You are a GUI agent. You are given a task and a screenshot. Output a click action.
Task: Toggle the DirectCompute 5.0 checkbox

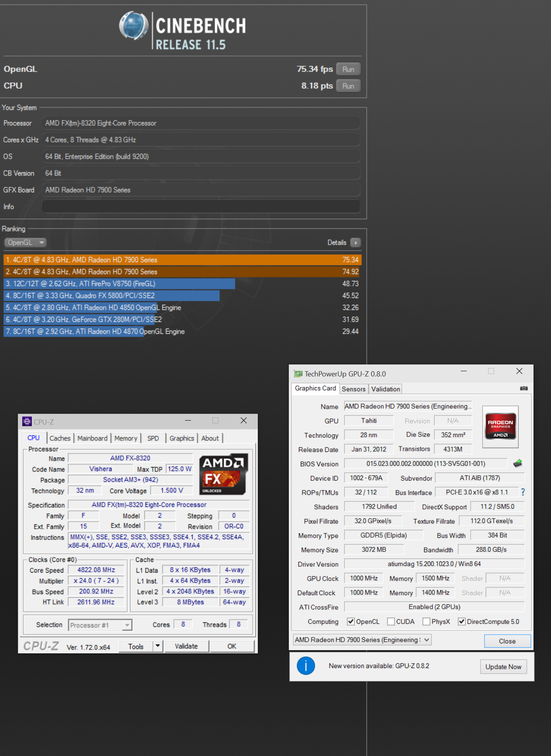click(461, 622)
